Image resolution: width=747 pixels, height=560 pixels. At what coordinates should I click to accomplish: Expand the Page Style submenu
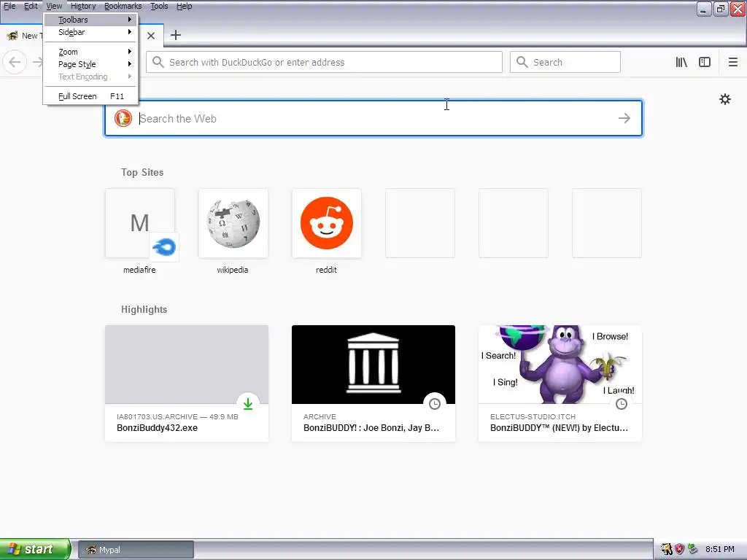90,64
